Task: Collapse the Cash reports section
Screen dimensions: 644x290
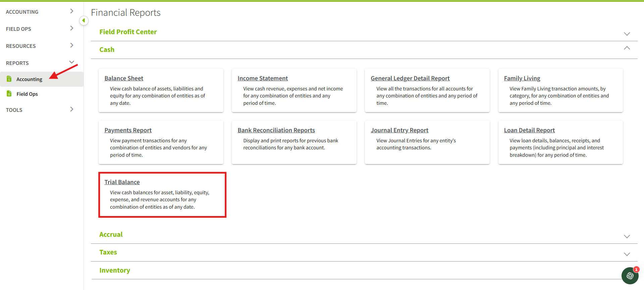Action: tap(627, 48)
